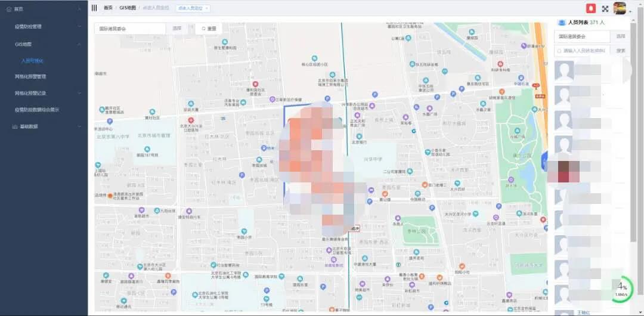Click the 人员列表 blue list icon

(x=561, y=22)
